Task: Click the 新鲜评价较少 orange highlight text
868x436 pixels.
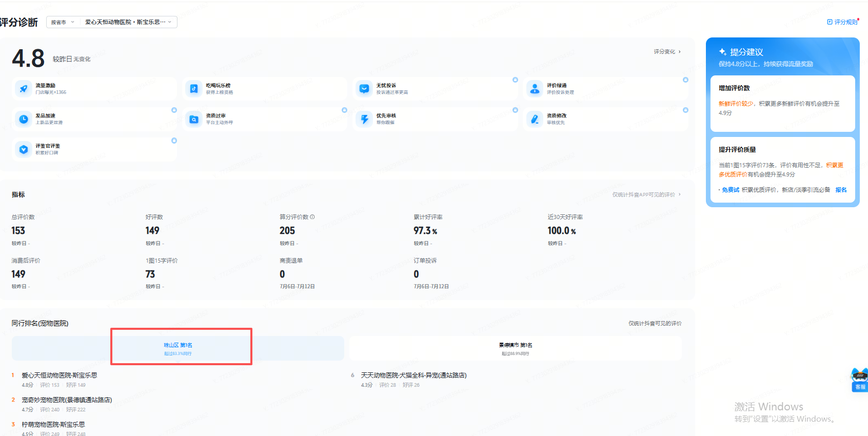Action: tap(736, 104)
